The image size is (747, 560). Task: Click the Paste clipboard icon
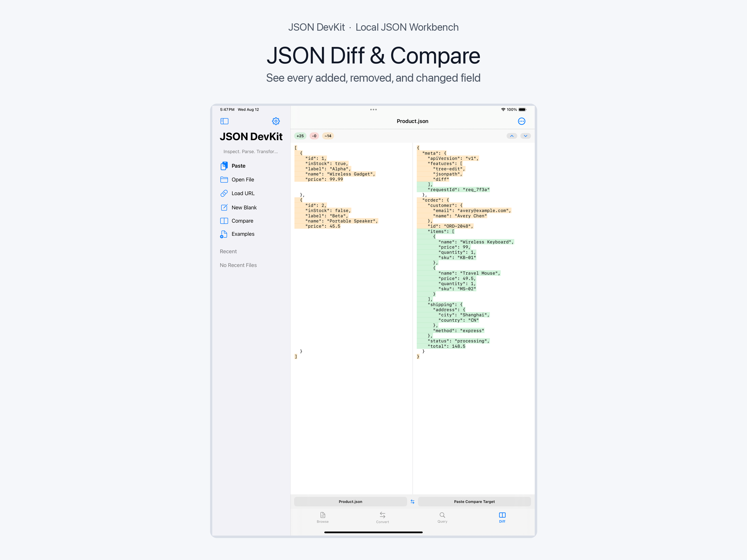coord(224,166)
